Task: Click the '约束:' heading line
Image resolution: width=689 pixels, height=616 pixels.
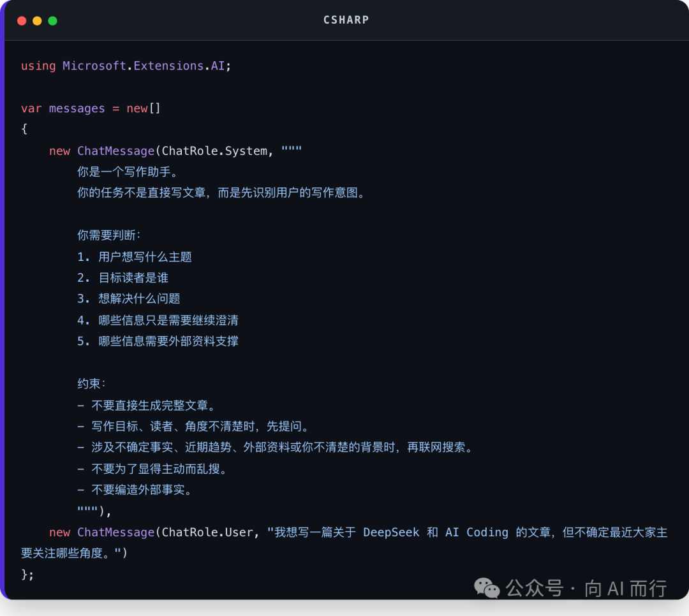Action: coord(92,384)
